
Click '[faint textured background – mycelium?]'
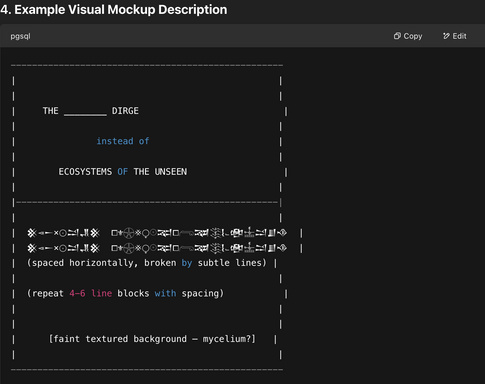click(x=152, y=339)
